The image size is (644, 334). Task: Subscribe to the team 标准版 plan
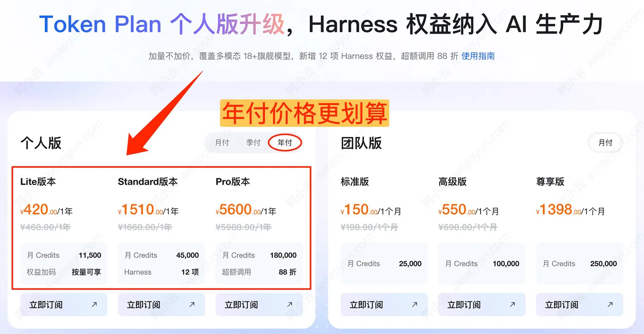pos(384,305)
